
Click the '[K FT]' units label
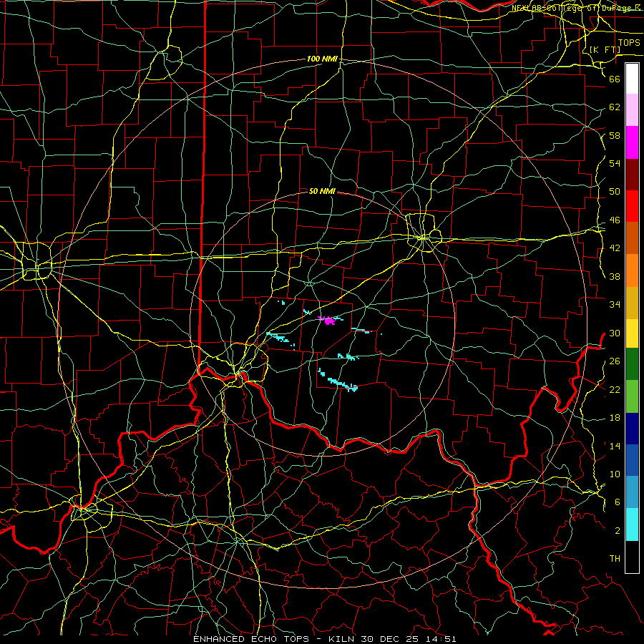605,49
